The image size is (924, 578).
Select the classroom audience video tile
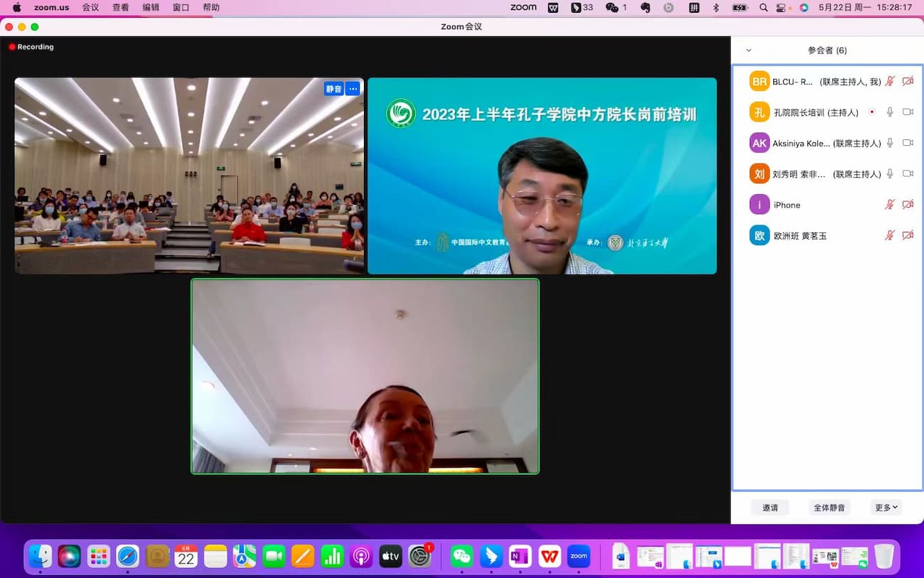(x=189, y=176)
